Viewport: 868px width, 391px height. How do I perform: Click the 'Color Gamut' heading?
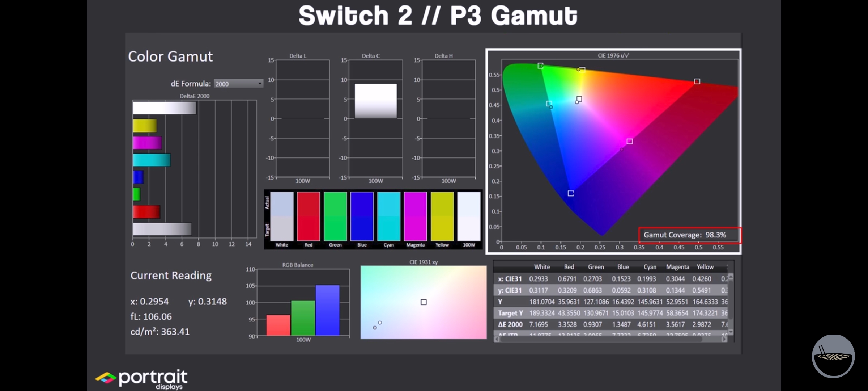coord(170,56)
